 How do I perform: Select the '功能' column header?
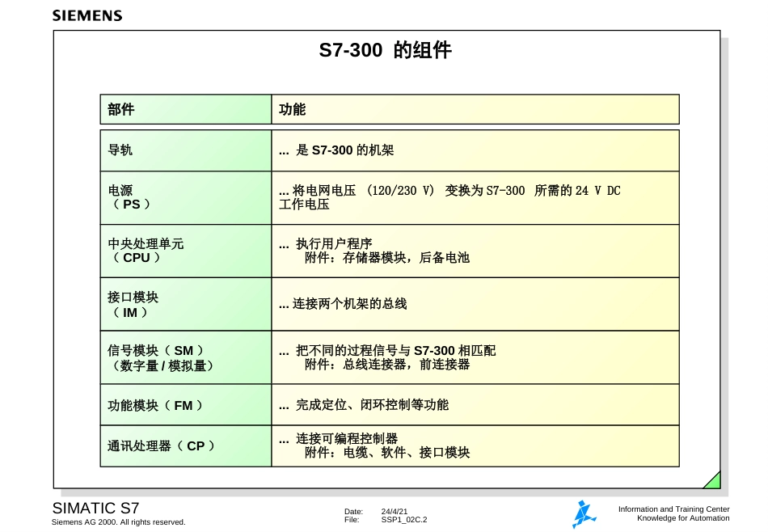(x=475, y=109)
